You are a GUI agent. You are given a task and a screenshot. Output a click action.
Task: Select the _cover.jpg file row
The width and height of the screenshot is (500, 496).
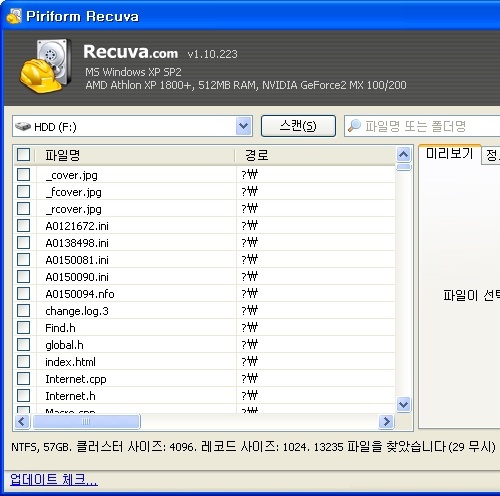205,175
